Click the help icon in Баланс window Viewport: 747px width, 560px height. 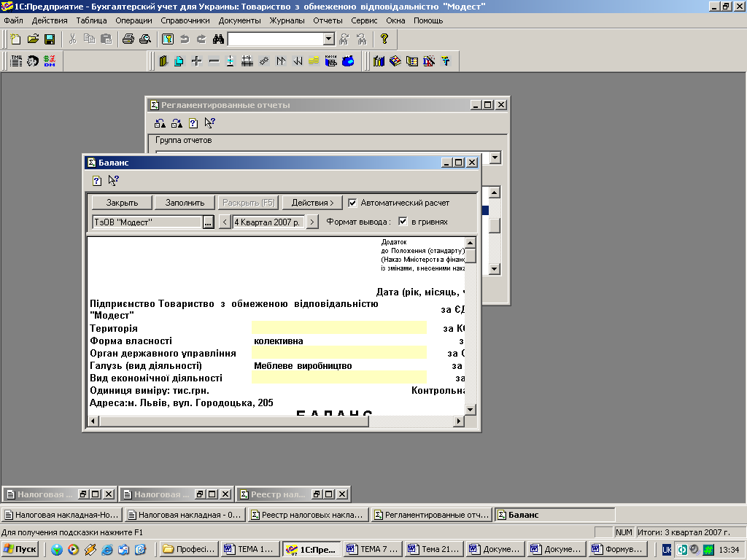point(97,181)
